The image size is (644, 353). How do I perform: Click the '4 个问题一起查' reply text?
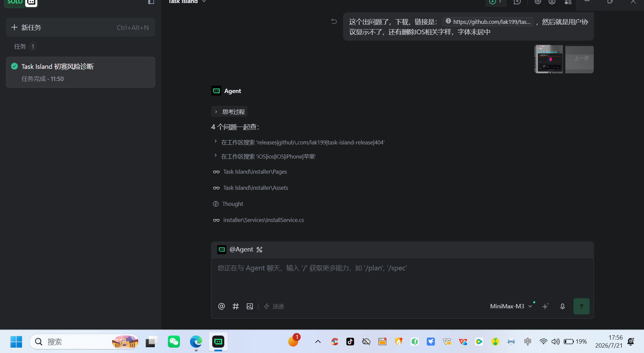[235, 127]
